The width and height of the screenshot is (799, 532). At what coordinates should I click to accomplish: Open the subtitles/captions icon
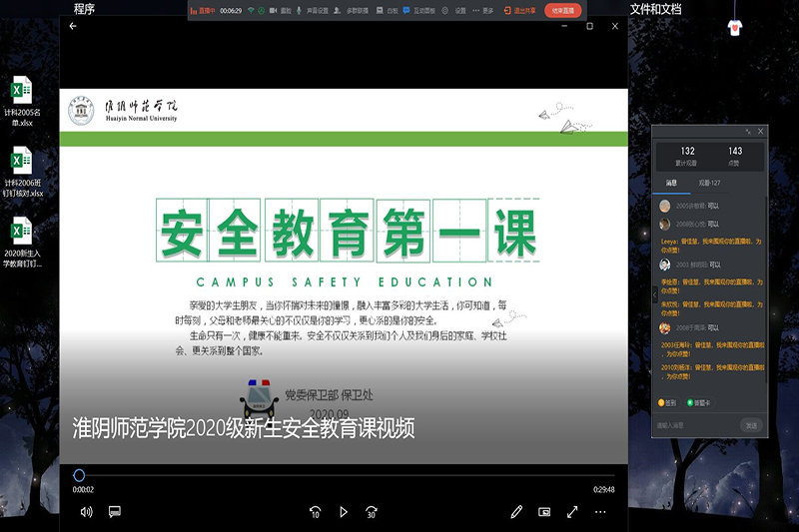point(115,512)
